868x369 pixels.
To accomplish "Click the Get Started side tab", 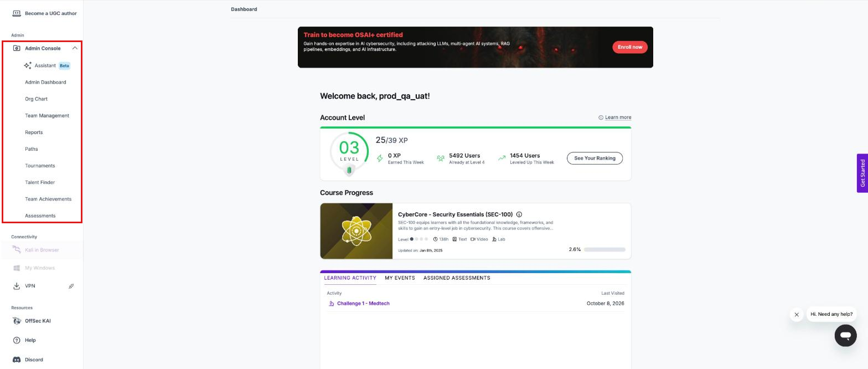I will click(x=862, y=173).
